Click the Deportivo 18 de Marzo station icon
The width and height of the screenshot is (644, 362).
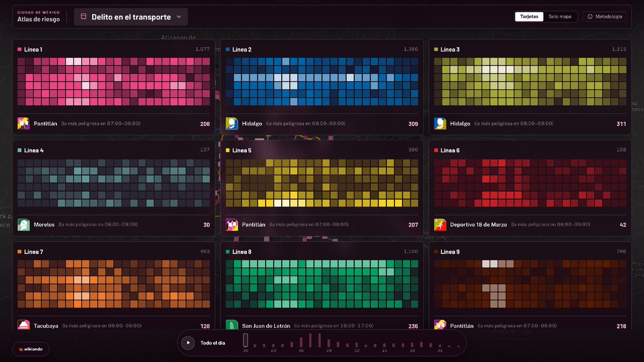coord(440,225)
